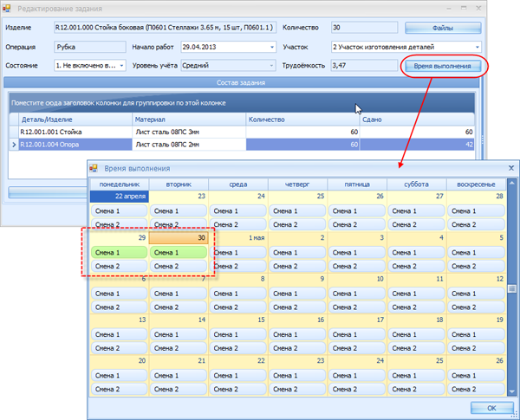Screen dimensions: 520x420
Task: Select row R12.001.004 Опора
Action: click(x=241, y=145)
